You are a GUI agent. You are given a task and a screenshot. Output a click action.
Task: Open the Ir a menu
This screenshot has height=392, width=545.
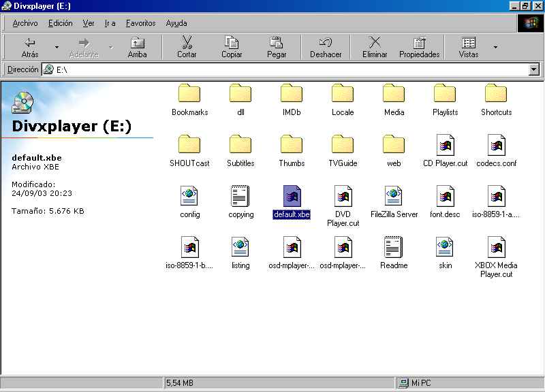coord(110,23)
